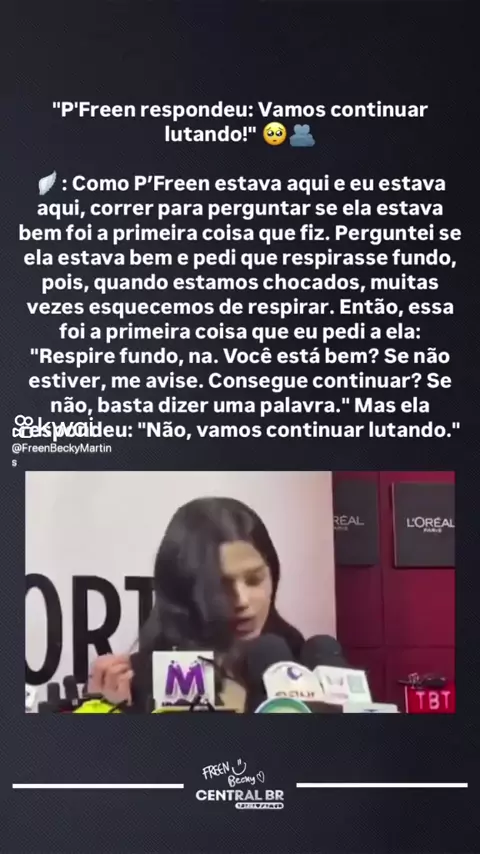Click the white microphone with blue logo
Image resolution: width=480 pixels, height=854 pixels.
pos(292,681)
